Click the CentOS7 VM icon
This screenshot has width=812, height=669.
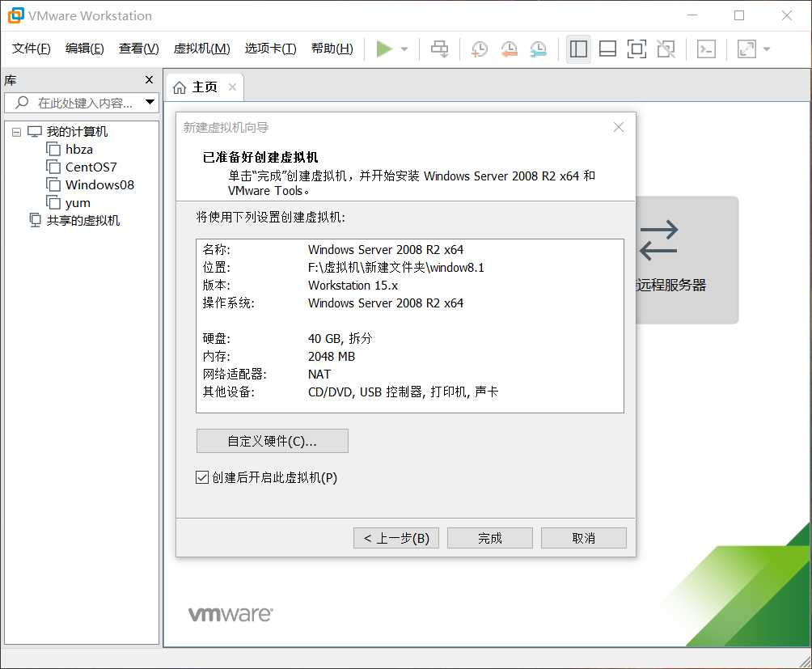point(53,167)
